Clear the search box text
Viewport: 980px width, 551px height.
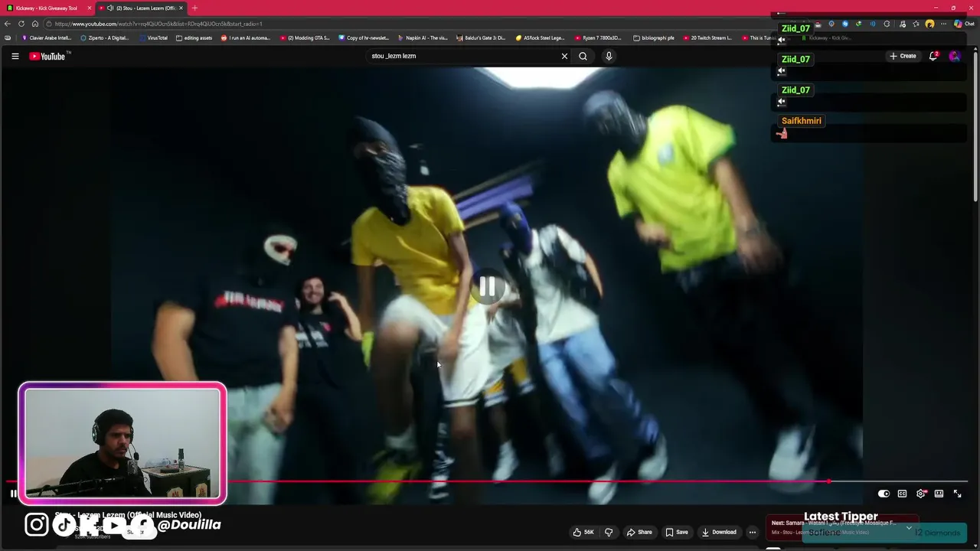click(565, 56)
